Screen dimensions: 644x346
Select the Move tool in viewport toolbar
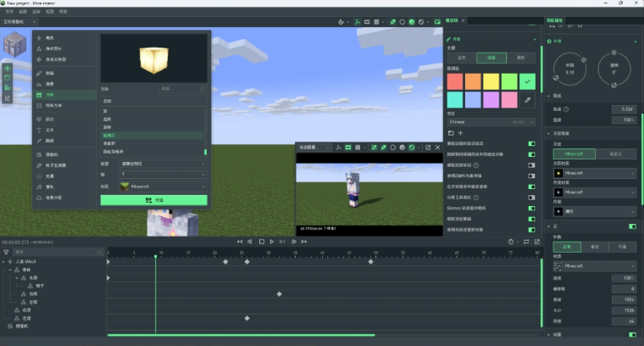click(8, 69)
